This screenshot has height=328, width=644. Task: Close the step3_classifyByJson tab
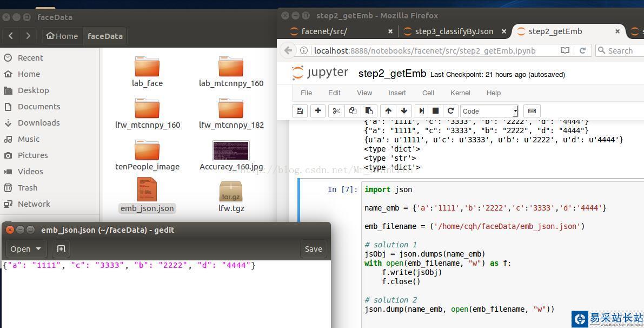[503, 31]
